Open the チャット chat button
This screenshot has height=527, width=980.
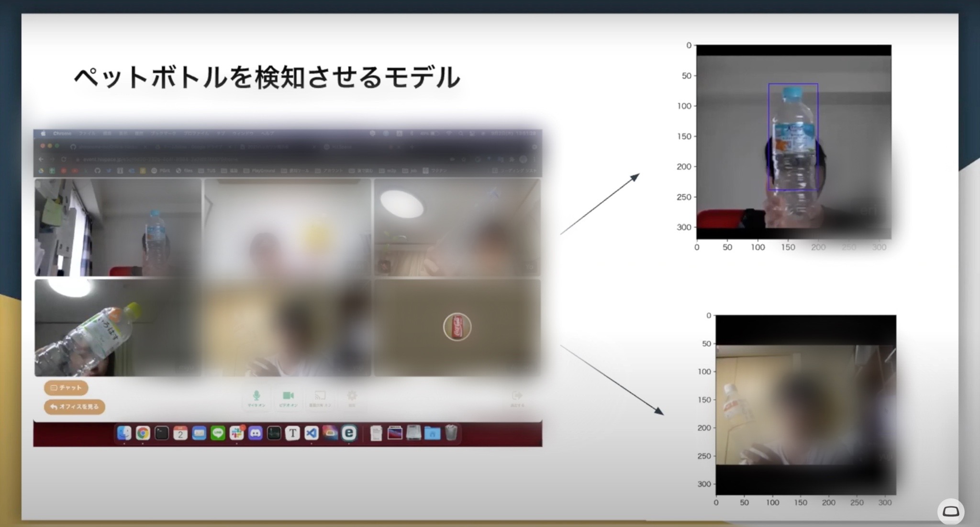66,387
